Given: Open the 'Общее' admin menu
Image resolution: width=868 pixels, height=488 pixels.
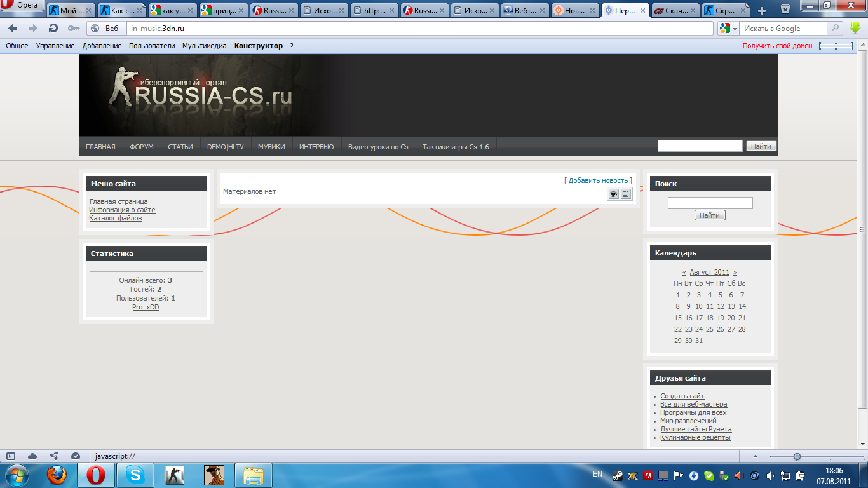Looking at the screenshot, I should (x=17, y=46).
